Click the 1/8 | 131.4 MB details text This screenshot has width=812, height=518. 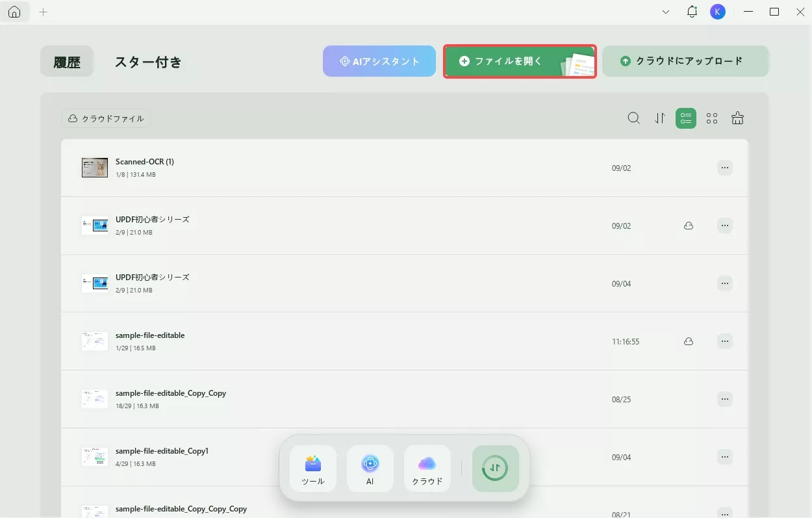(x=136, y=175)
